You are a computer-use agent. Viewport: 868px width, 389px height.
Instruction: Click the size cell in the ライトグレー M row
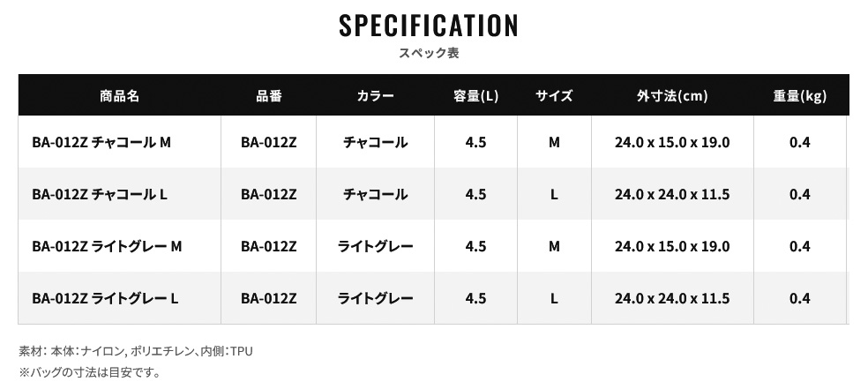point(554,247)
